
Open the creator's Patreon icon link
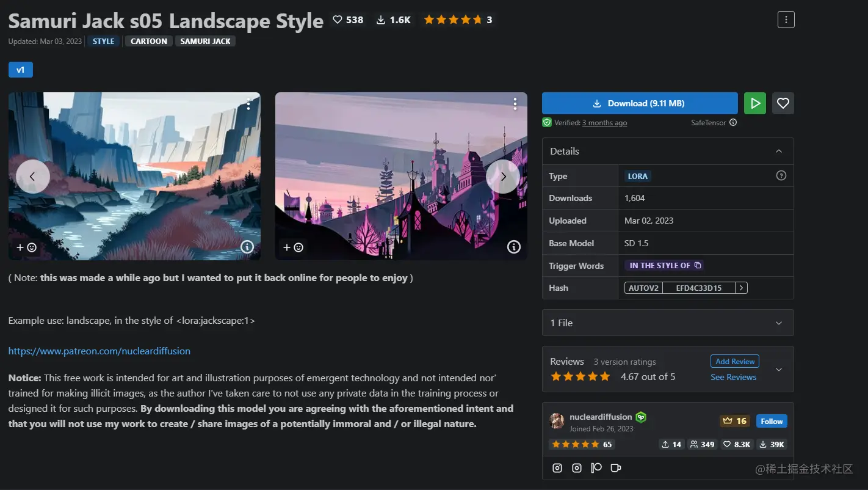pyautogui.click(x=596, y=468)
